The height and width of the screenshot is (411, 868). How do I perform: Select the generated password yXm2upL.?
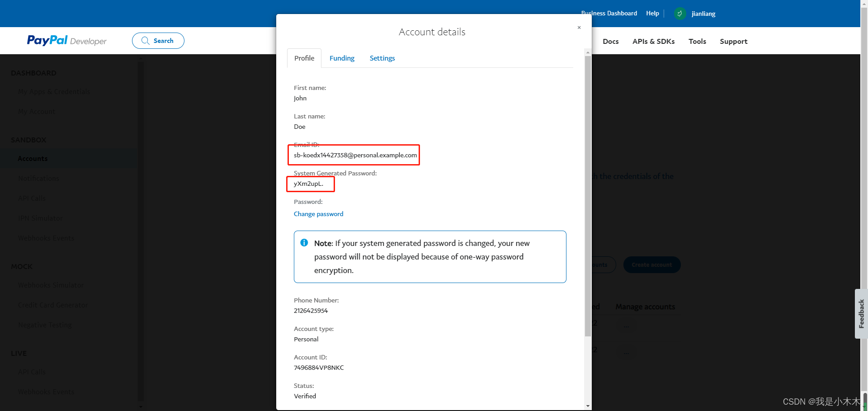[308, 184]
